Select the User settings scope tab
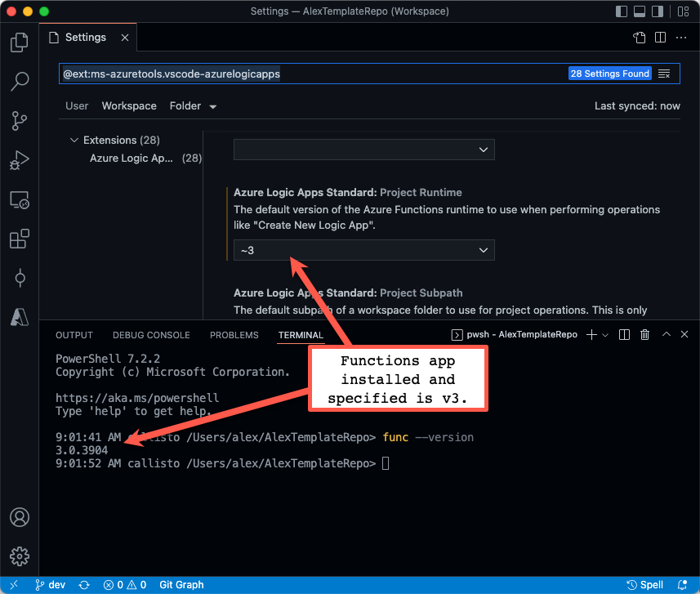This screenshot has width=700, height=594. click(77, 106)
